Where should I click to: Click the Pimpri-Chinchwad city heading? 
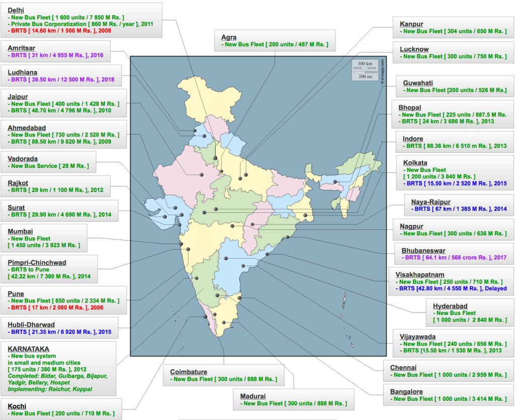[x=37, y=263]
